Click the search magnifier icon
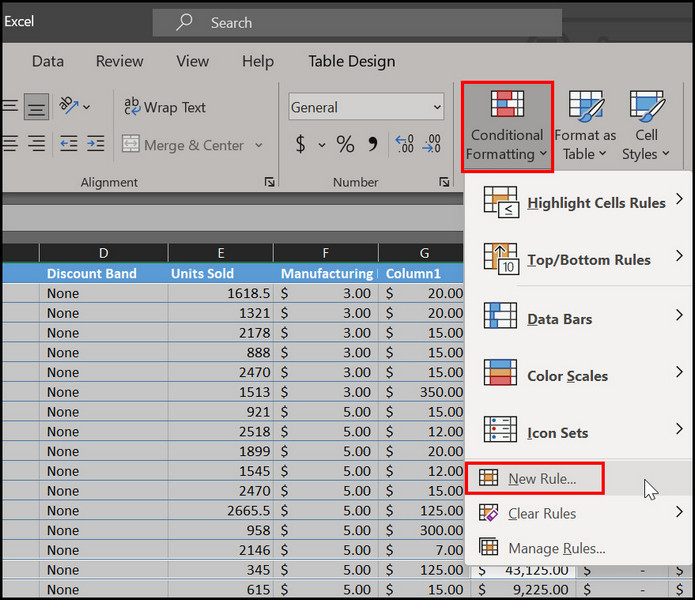Screen dimensions: 695x600 [x=184, y=21]
